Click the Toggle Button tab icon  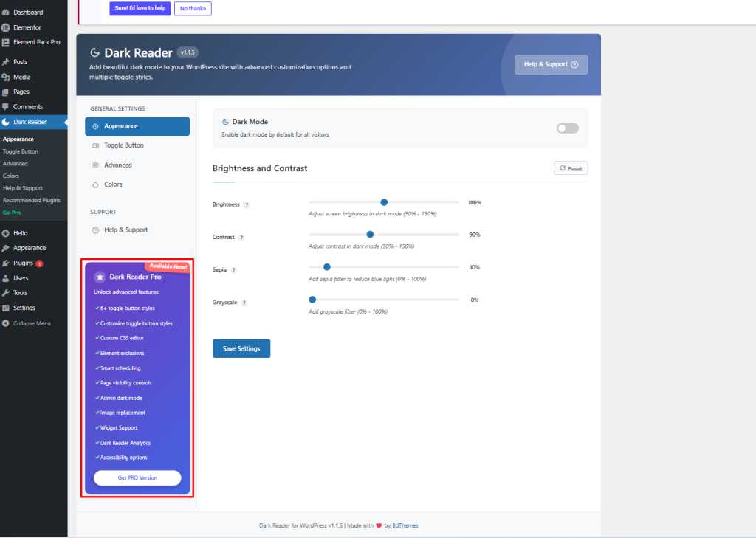95,145
